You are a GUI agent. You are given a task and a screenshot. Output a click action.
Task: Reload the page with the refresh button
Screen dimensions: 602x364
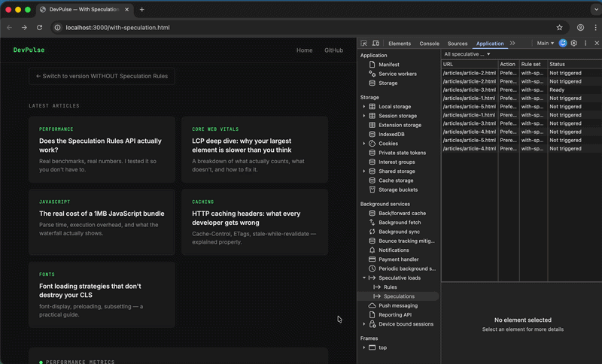pyautogui.click(x=40, y=28)
